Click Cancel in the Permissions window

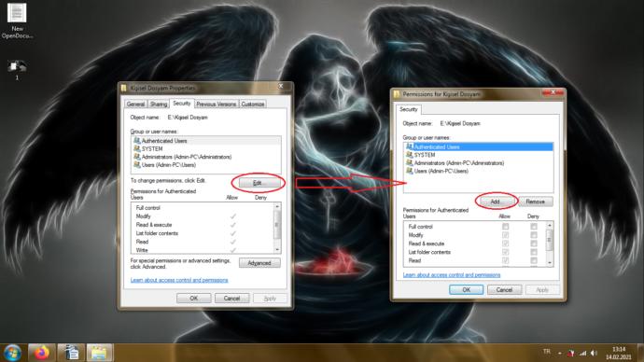point(504,290)
